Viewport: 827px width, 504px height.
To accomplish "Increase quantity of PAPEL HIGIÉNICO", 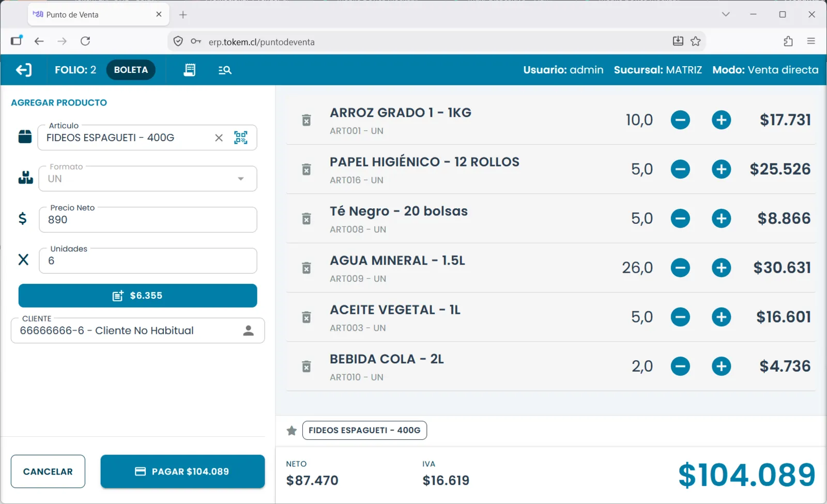I will pyautogui.click(x=722, y=169).
